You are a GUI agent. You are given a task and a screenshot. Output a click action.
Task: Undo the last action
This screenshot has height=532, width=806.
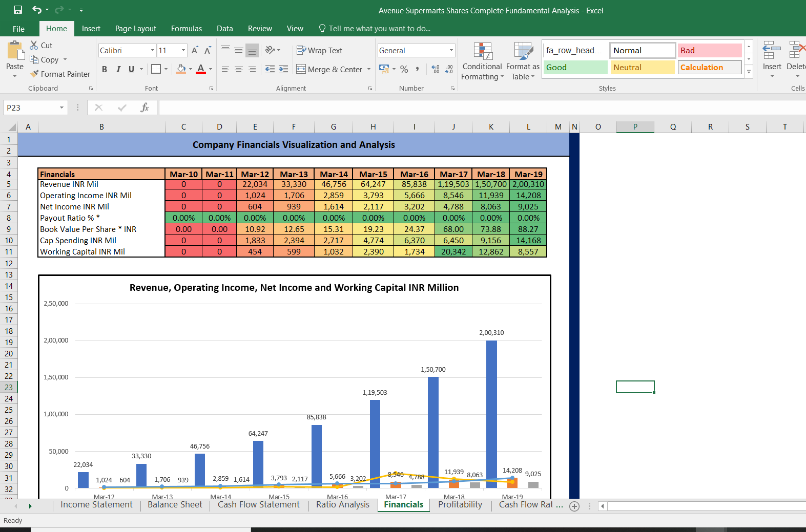37,10
